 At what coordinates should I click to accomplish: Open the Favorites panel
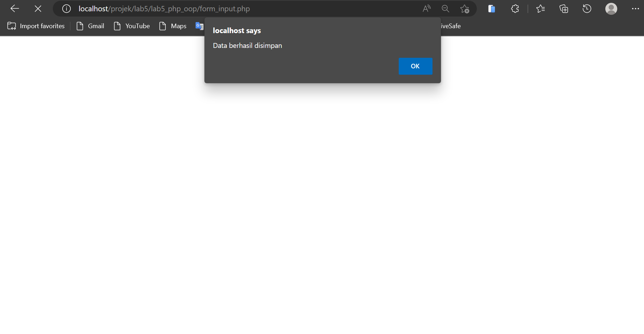coord(541,8)
